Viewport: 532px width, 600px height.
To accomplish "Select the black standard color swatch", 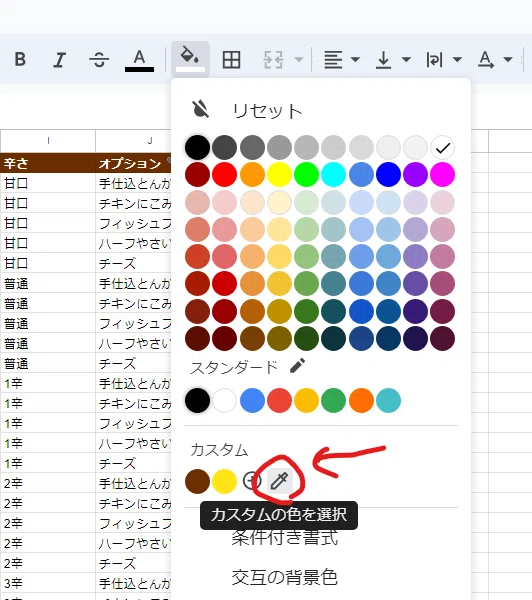I will 197,400.
